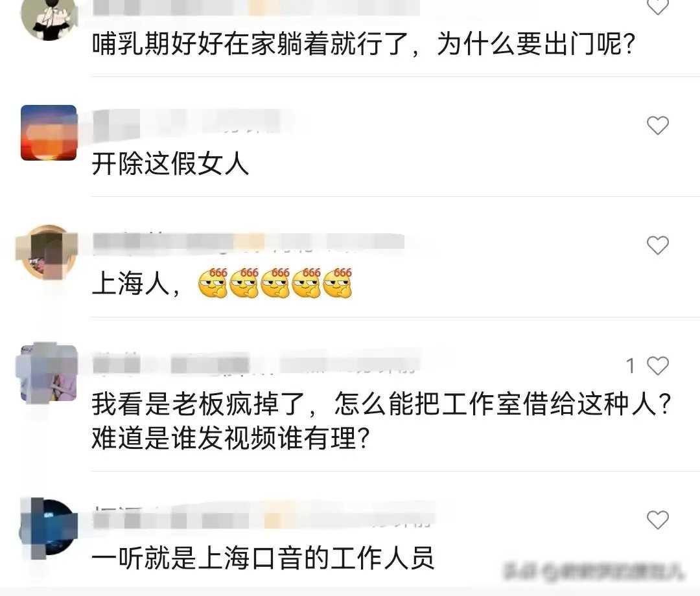
Task: Open the blurred watermark at bottom right
Action: (594, 571)
